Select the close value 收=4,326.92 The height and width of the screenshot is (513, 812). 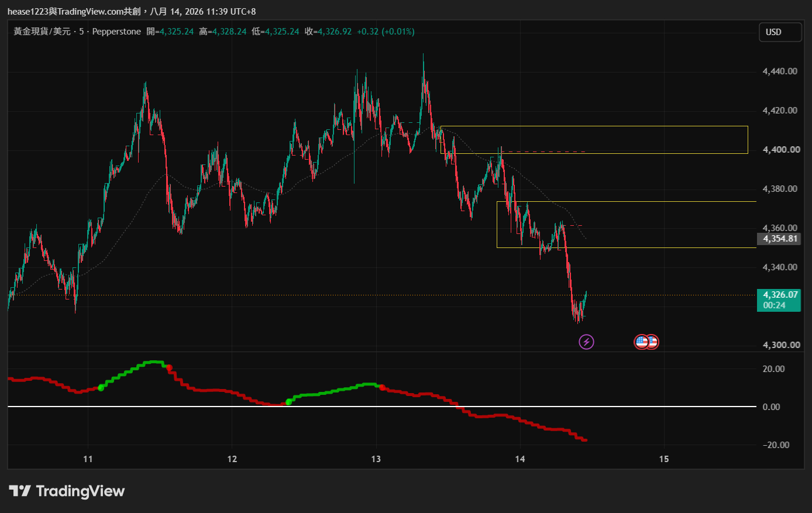328,32
